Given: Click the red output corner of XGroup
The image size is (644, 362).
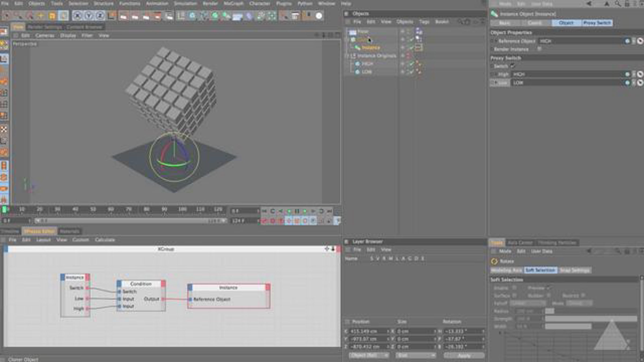Looking at the screenshot, I should coord(338,249).
